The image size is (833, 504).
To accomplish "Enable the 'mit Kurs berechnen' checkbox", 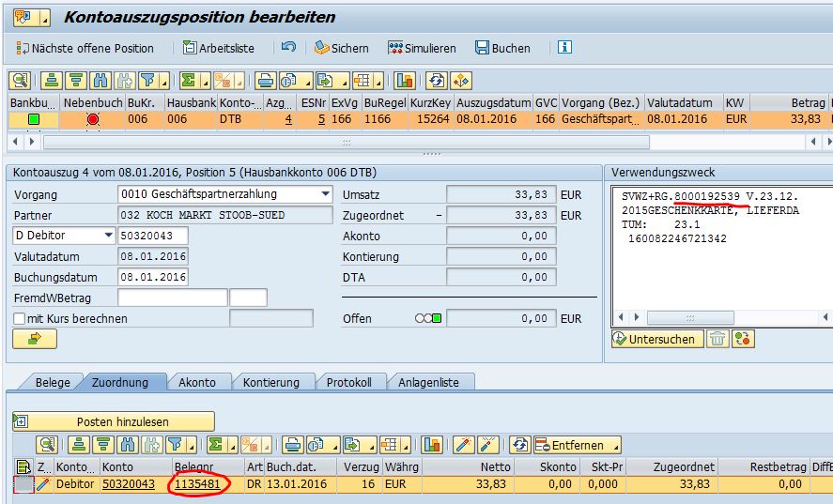I will pos(20,319).
